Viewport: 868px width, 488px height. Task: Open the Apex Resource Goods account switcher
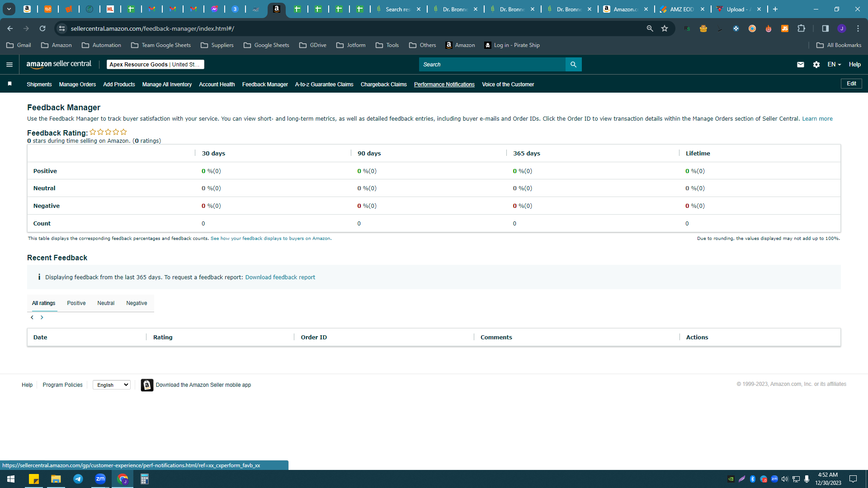click(156, 65)
